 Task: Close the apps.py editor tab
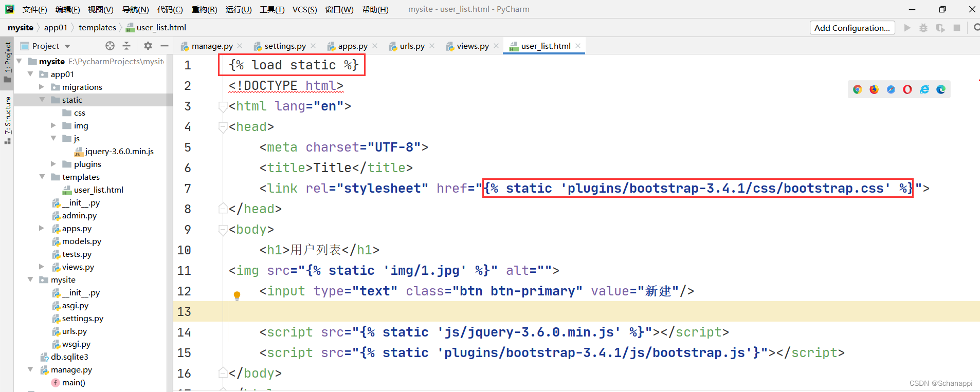pyautogui.click(x=375, y=46)
